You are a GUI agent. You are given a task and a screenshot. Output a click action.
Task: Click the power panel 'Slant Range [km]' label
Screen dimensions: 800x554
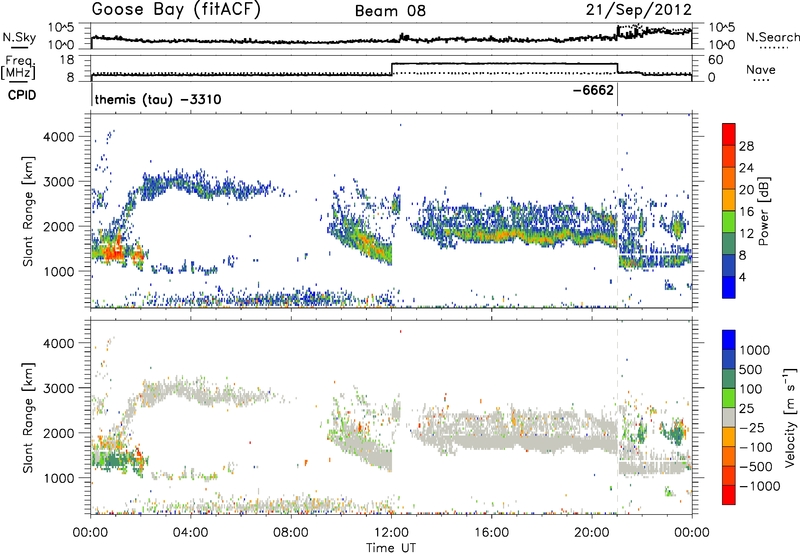click(28, 211)
